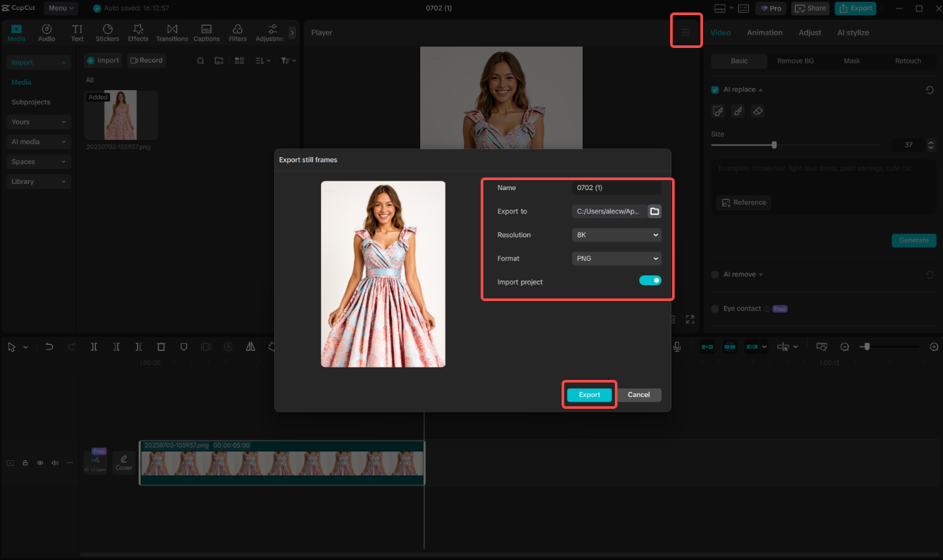
Task: Open the Effects panel icon
Action: (138, 32)
